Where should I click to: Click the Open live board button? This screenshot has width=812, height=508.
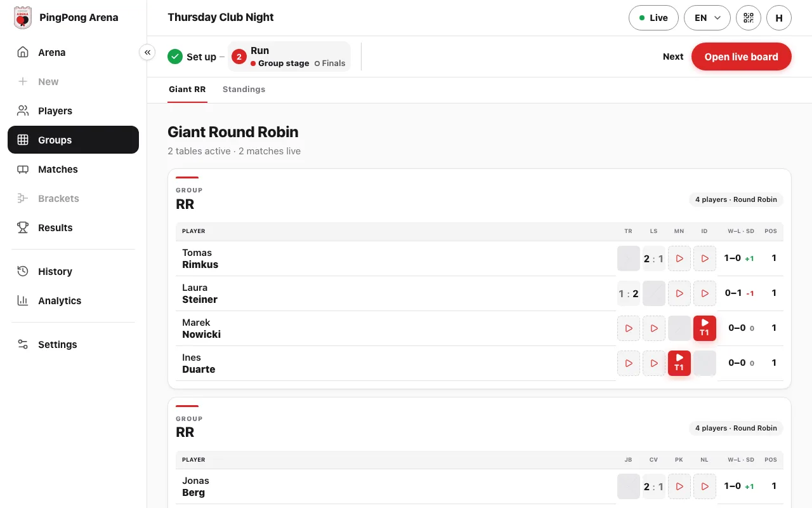click(741, 57)
